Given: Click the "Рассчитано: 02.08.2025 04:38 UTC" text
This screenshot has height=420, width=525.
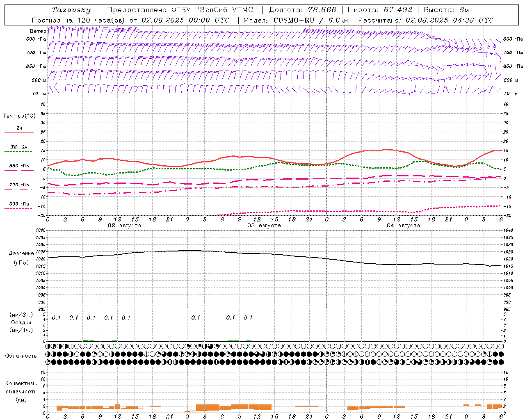Looking at the screenshot, I should (x=426, y=20).
